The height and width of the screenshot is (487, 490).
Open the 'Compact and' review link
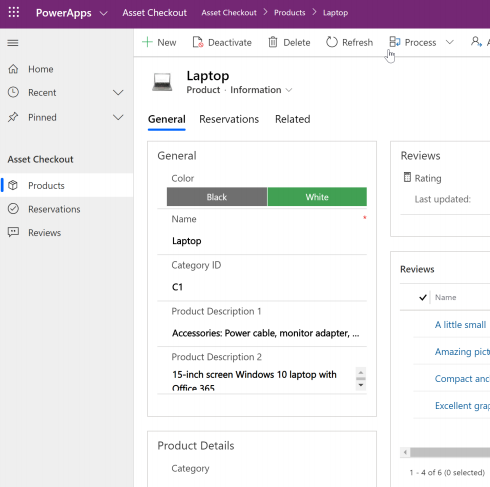[462, 379]
